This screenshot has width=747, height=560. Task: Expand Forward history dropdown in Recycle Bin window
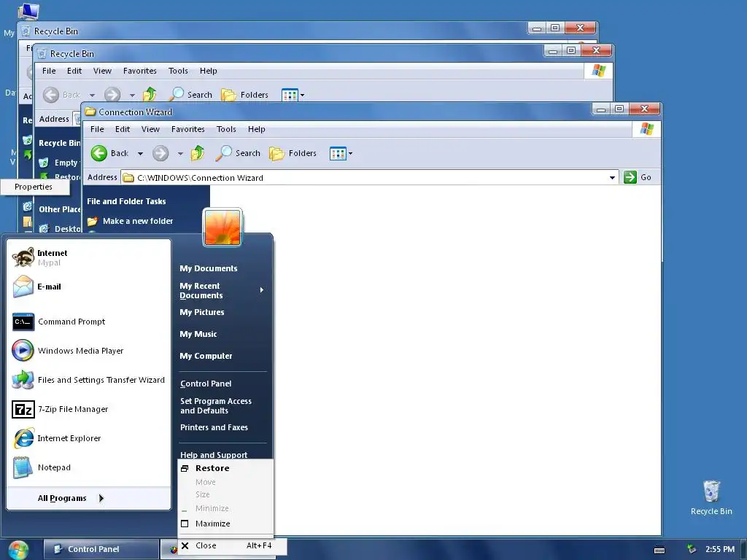coord(132,96)
